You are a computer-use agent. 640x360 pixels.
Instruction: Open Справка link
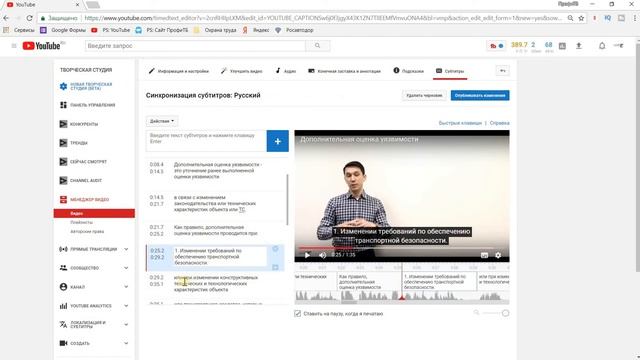click(x=499, y=123)
